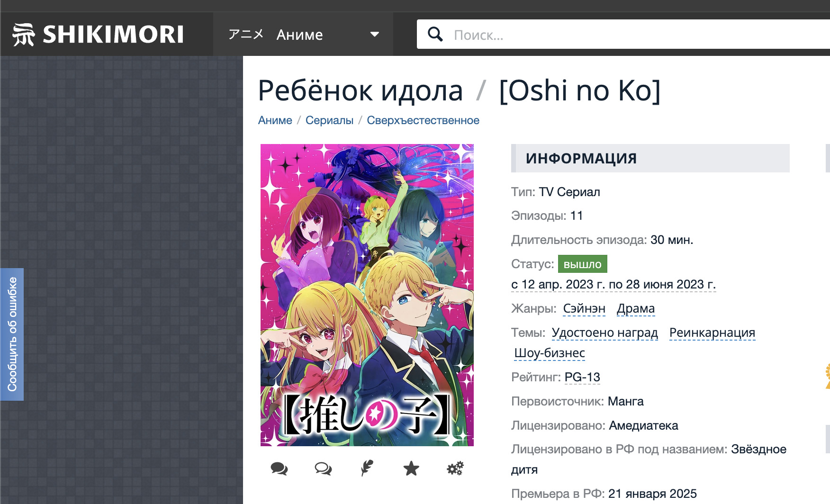This screenshot has height=504, width=830.
Task: Go to Аниме breadcrumb link
Action: [275, 120]
